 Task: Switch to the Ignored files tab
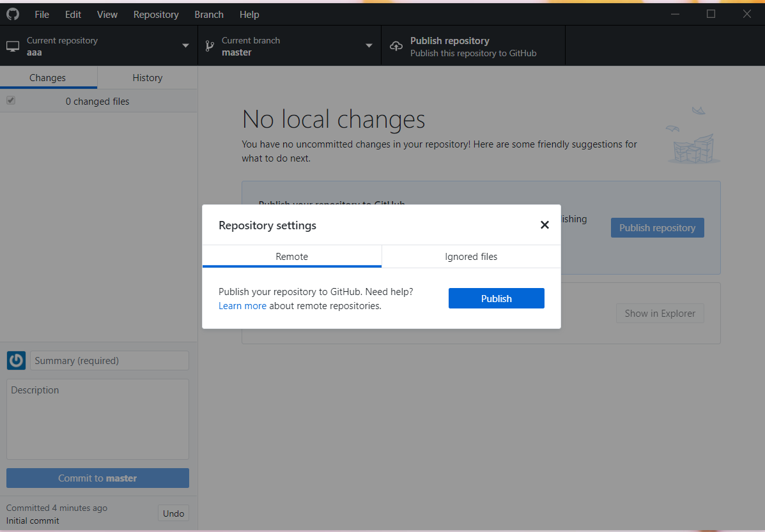[x=471, y=257]
